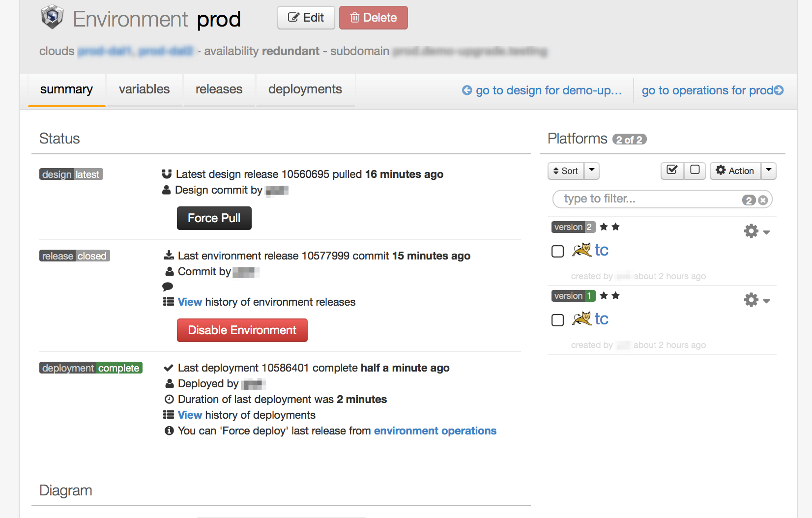Select all platforms using checked-box icon
The height and width of the screenshot is (518, 812).
(x=672, y=171)
